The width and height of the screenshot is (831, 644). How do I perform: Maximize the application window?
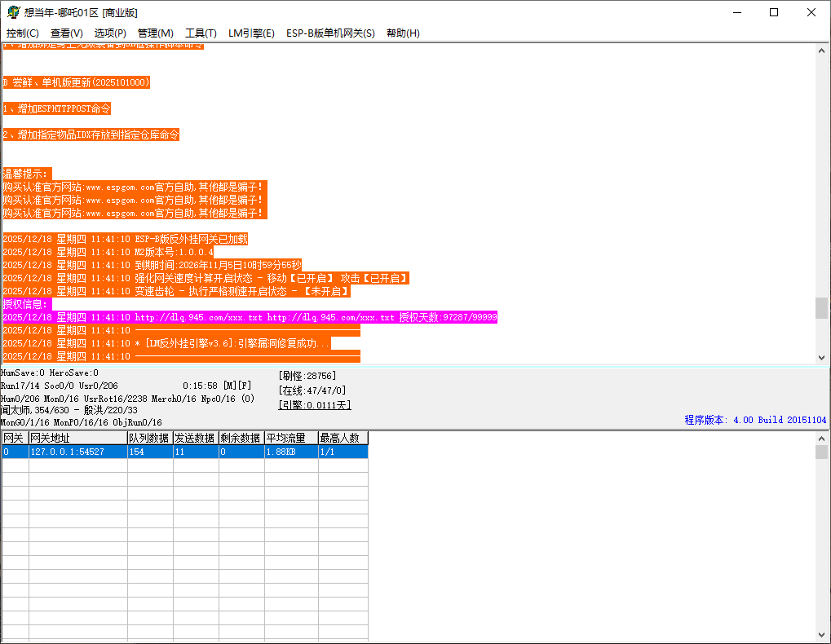click(774, 12)
